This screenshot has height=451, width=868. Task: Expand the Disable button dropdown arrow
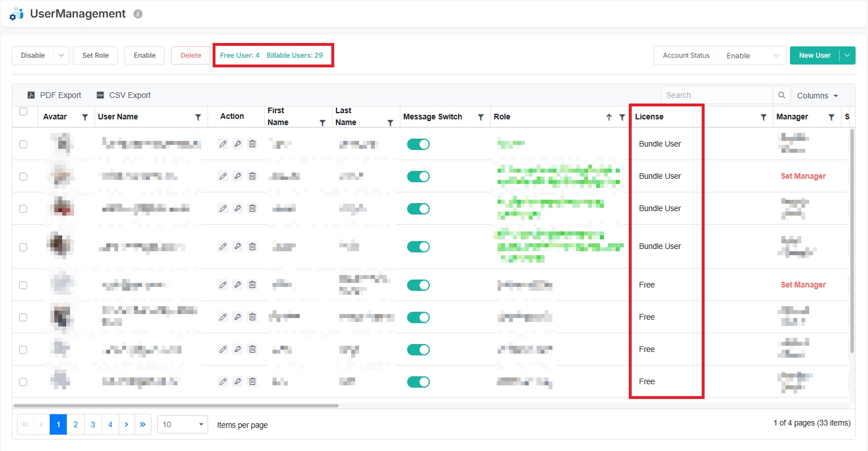(61, 55)
